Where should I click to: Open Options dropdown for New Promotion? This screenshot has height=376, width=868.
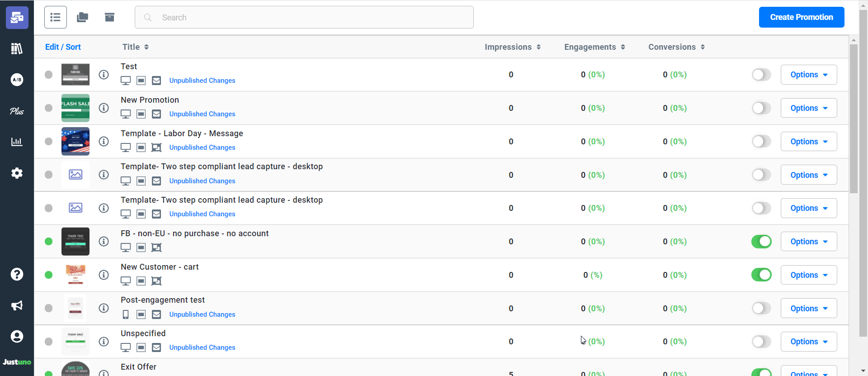pos(808,108)
